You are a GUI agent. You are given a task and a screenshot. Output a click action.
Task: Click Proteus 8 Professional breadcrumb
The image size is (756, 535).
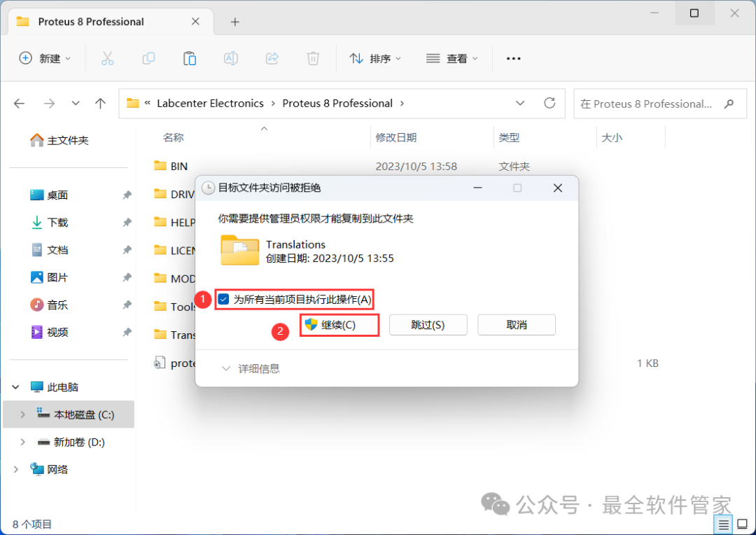[337, 103]
